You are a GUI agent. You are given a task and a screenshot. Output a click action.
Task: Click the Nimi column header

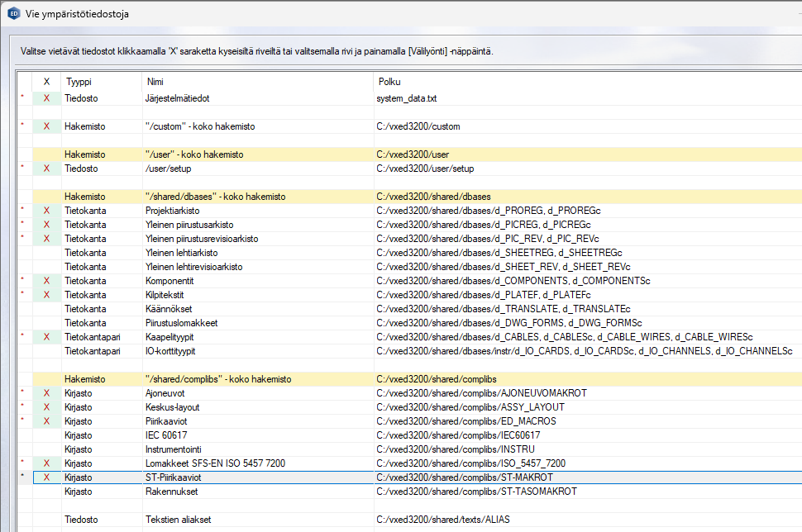pyautogui.click(x=257, y=82)
